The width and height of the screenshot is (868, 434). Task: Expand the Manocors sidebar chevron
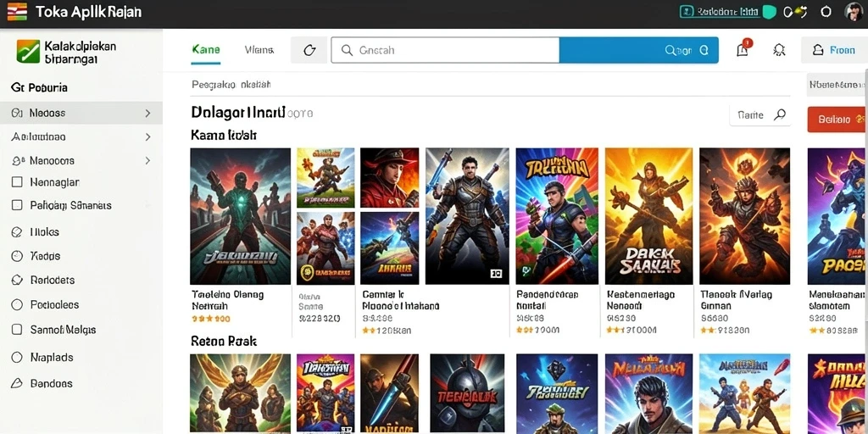[147, 160]
